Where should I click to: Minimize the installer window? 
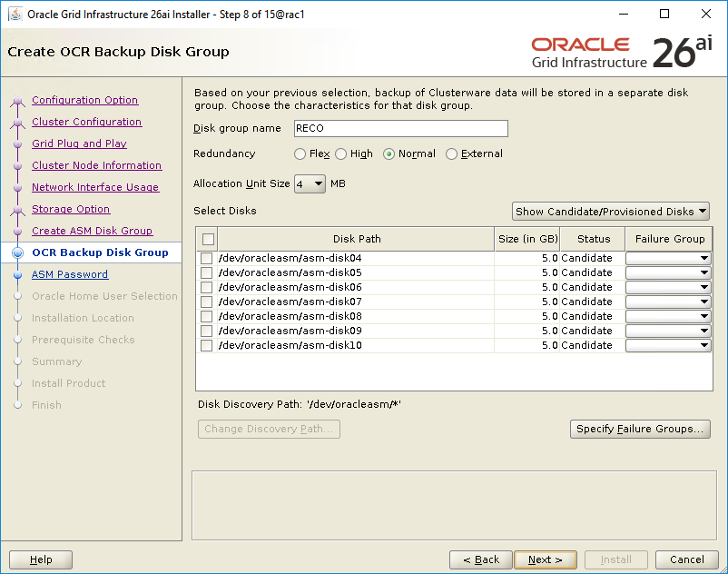(x=624, y=14)
